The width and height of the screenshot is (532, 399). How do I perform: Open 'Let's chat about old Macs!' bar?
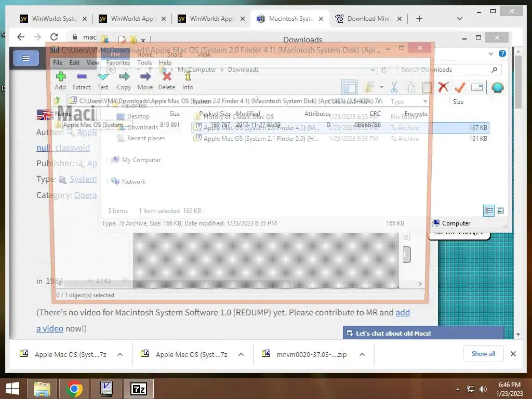pos(423,333)
